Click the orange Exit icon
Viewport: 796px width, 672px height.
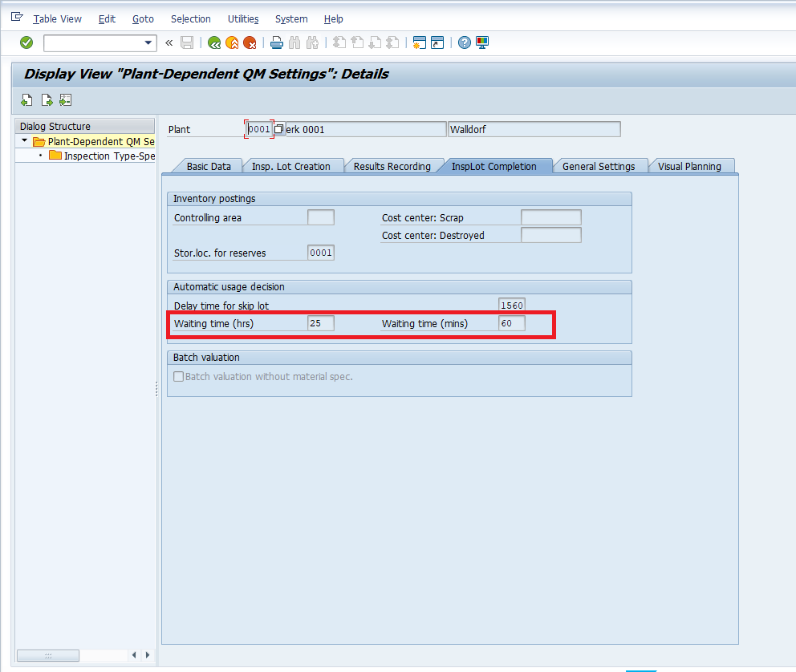tap(232, 43)
